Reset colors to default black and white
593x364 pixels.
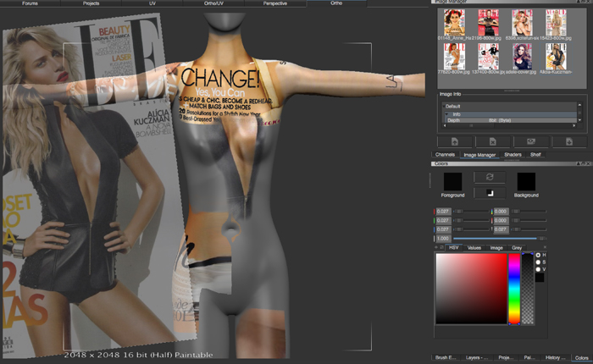point(490,193)
